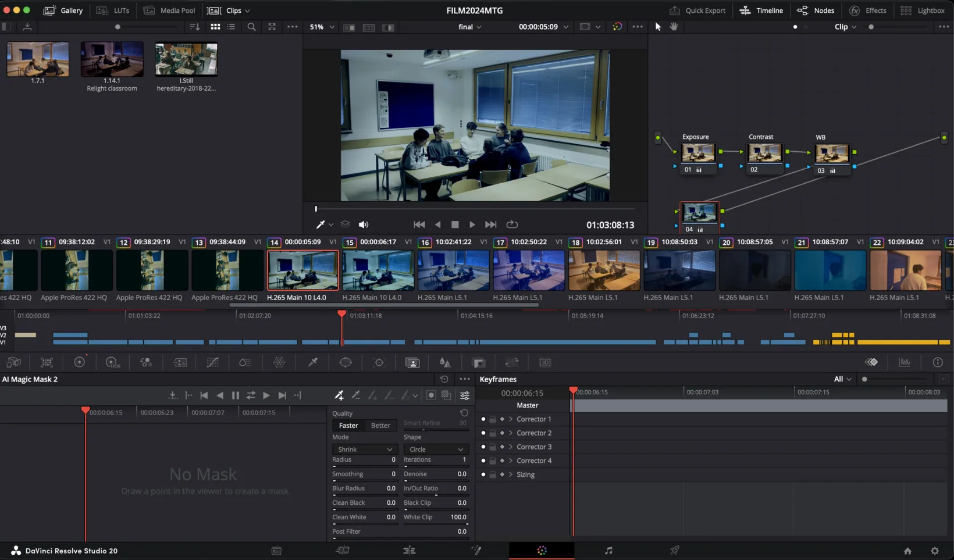Select the Qualifier eyedropper palette

(x=312, y=362)
